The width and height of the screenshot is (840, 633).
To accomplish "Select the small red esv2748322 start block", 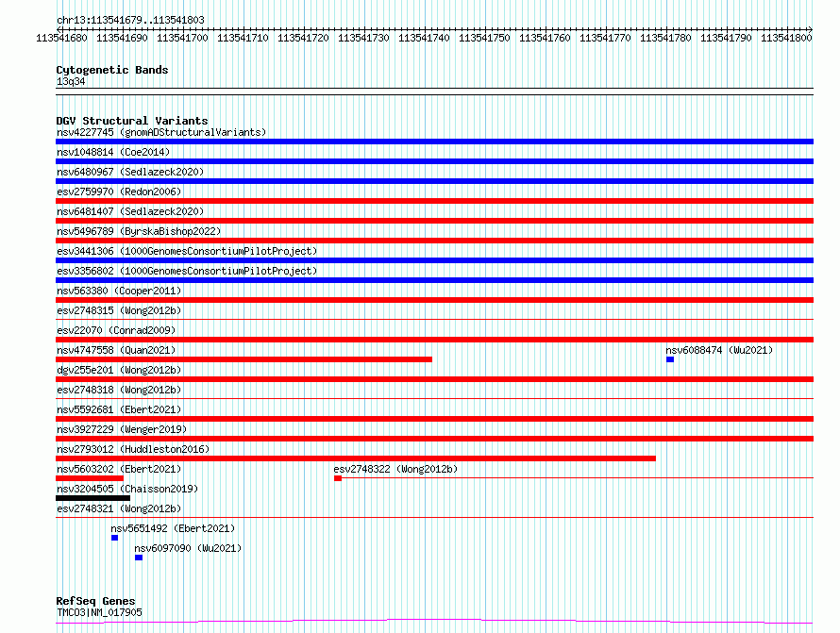I will point(338,478).
